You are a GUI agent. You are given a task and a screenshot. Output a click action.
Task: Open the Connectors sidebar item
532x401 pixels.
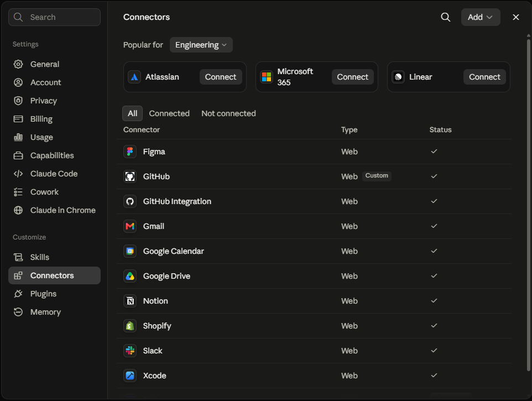tap(54, 275)
